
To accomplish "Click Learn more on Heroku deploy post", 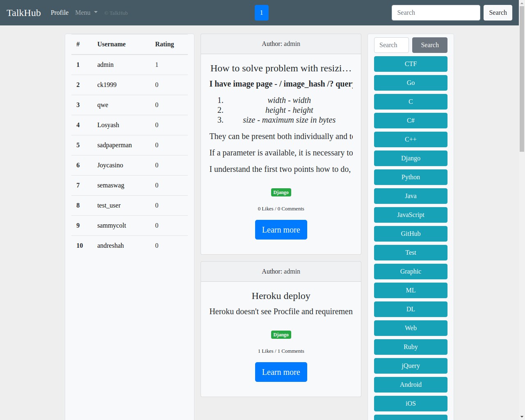I will click(x=281, y=372).
